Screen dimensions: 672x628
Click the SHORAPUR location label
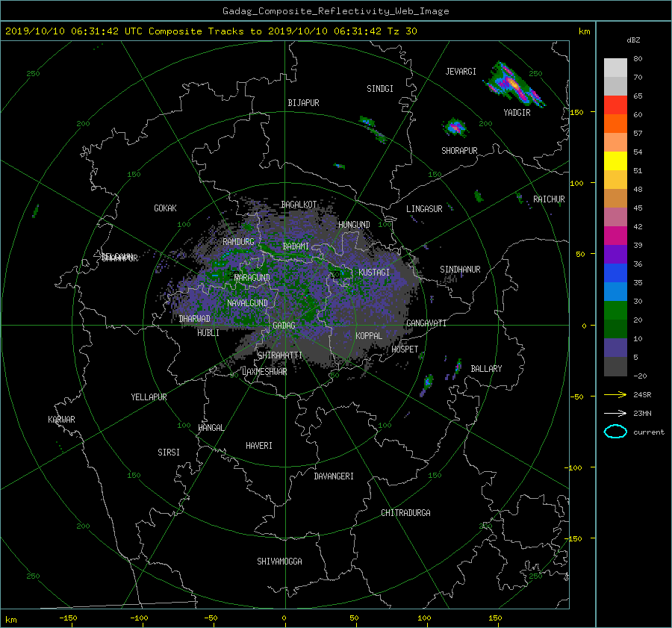[459, 151]
